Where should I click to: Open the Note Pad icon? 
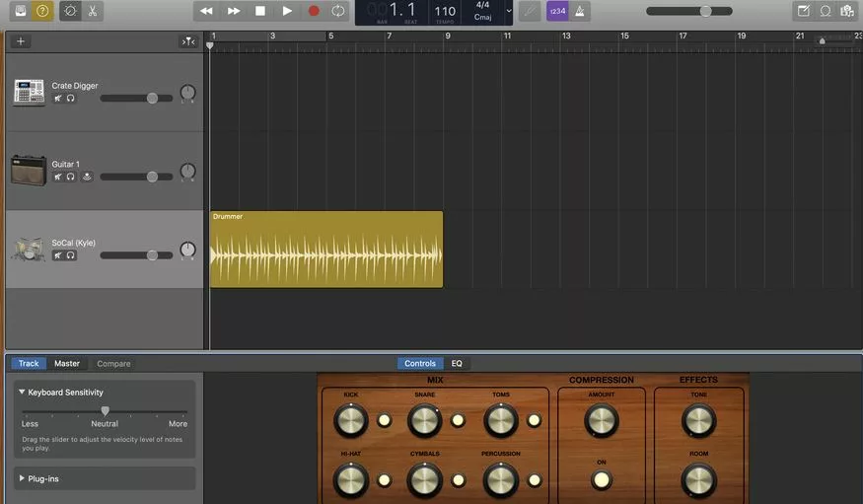click(x=804, y=11)
